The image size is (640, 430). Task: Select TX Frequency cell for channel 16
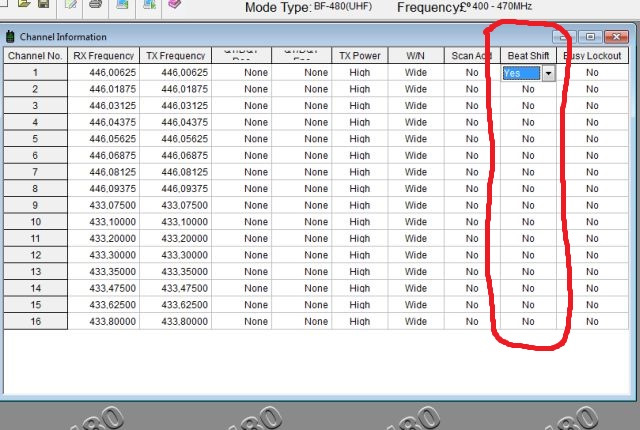pyautogui.click(x=175, y=322)
